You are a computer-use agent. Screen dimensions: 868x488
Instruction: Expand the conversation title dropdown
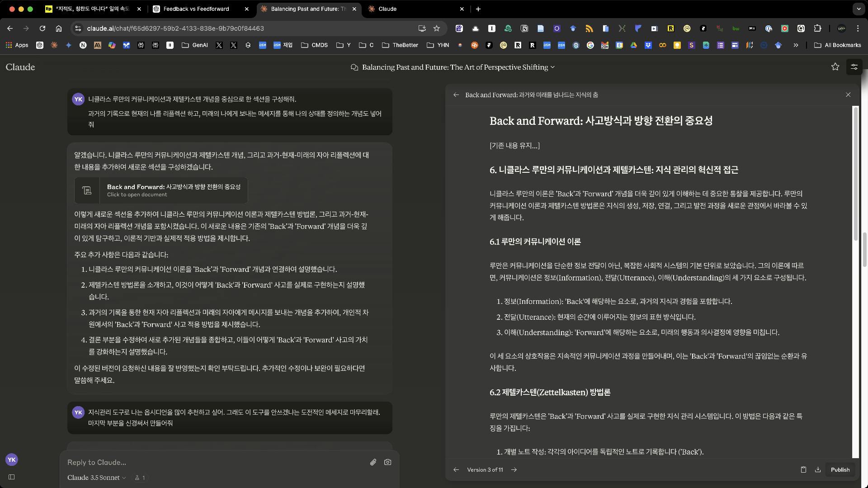tap(552, 67)
